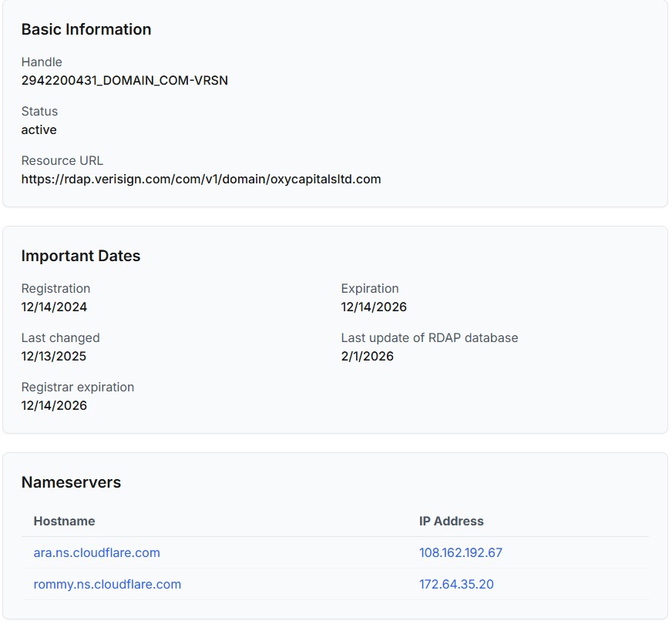Click the 'active' status value
Viewport: 672px width, 624px height.
pos(39,129)
